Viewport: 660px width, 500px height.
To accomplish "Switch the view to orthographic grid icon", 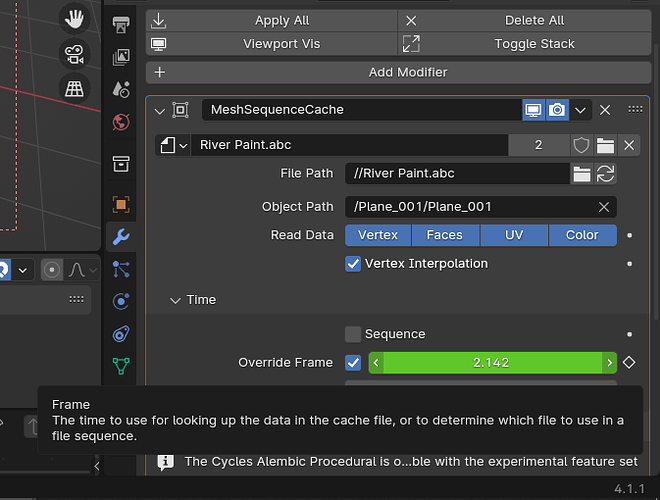I will [74, 88].
